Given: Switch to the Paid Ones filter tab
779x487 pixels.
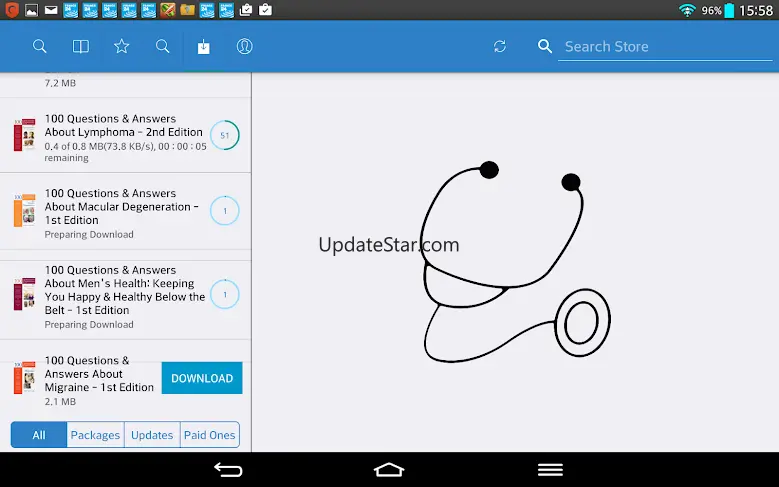Looking at the screenshot, I should pyautogui.click(x=210, y=435).
